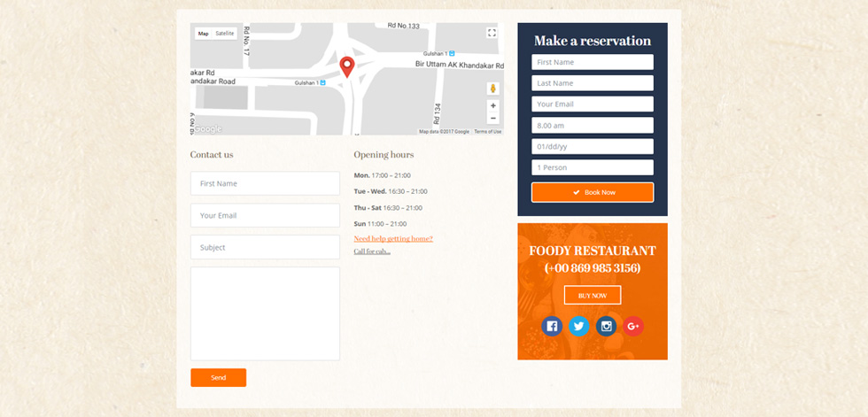Viewport: 868px width, 417px height.
Task: Click the 'Opening hours' heading
Action: [x=384, y=155]
